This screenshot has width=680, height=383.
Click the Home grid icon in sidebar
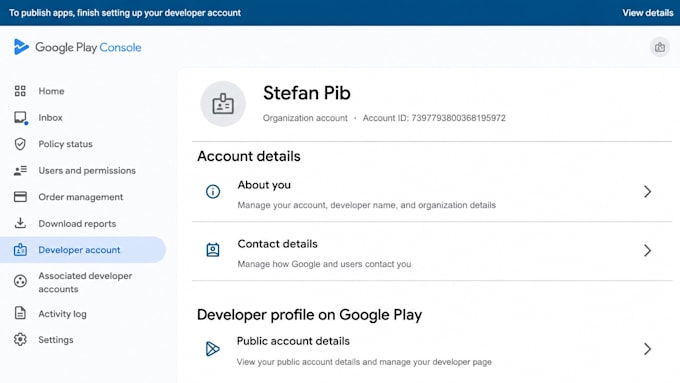pyautogui.click(x=20, y=91)
